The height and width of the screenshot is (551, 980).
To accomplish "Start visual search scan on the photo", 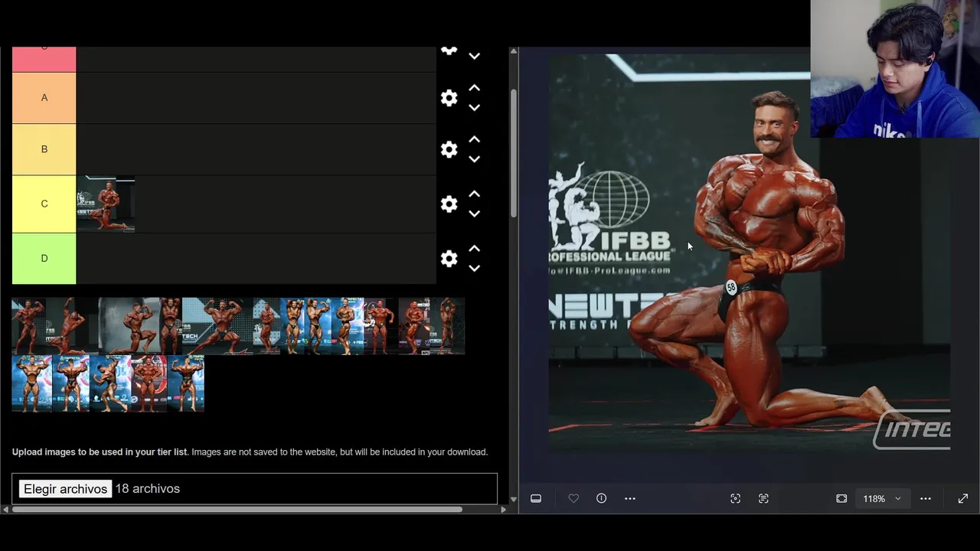I will tap(736, 498).
